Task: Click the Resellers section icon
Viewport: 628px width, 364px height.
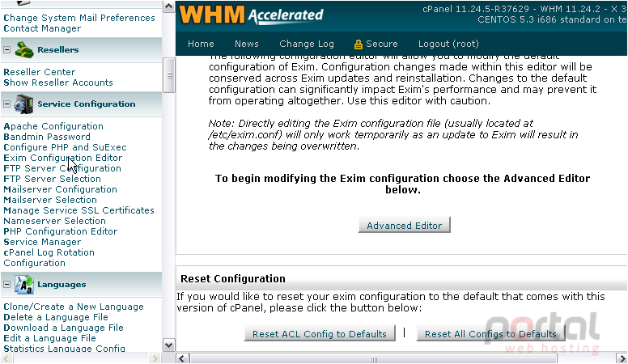Action: (24, 50)
